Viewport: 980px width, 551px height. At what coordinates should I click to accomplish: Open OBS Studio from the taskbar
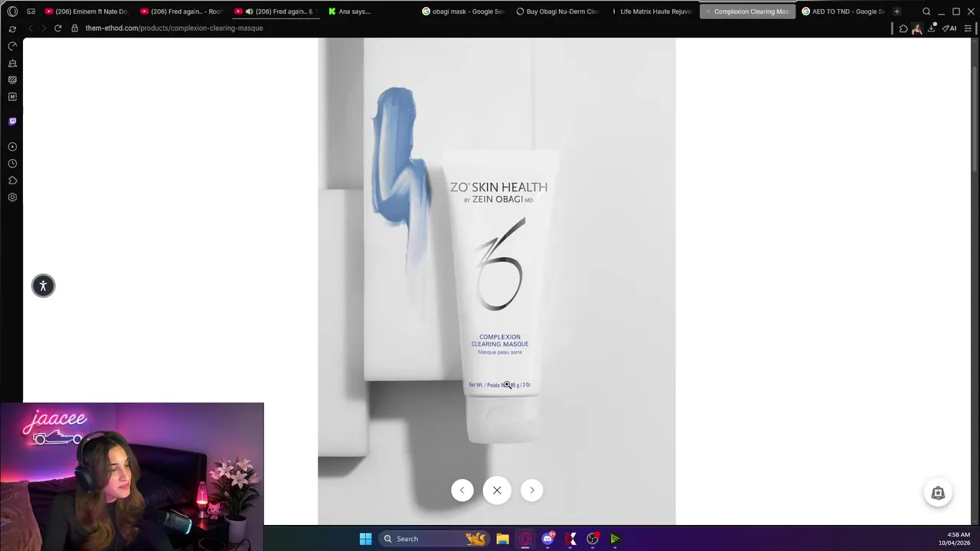593,539
